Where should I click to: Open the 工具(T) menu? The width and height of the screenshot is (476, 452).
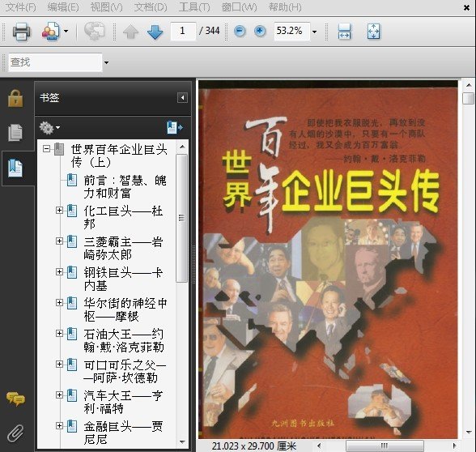coord(194,7)
